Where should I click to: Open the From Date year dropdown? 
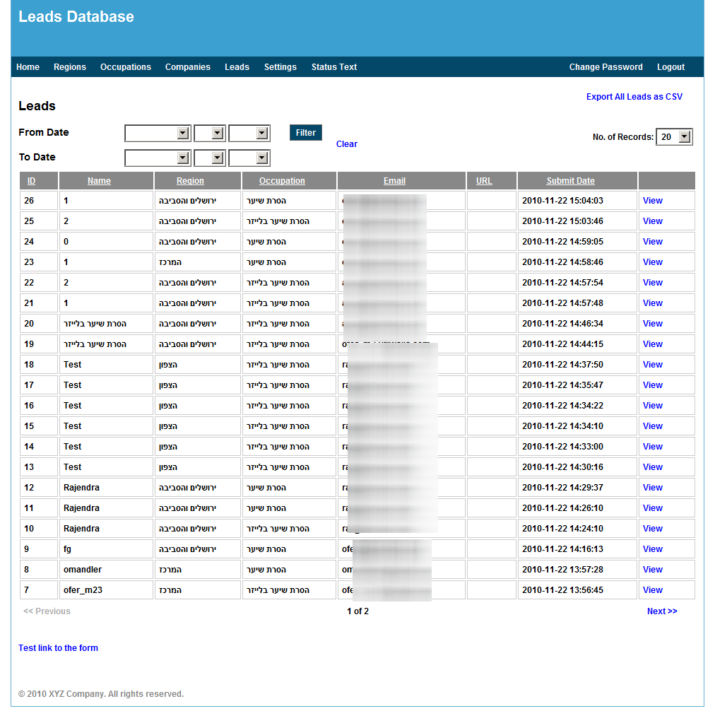point(249,133)
